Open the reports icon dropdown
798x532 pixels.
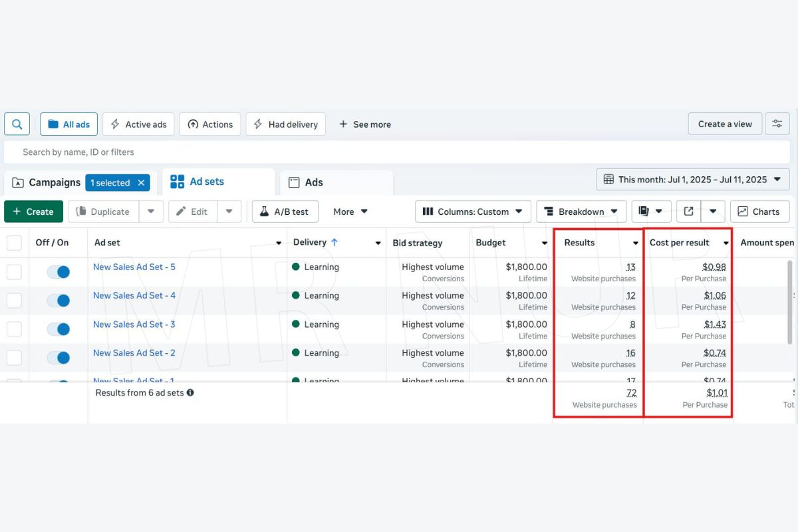coord(650,211)
